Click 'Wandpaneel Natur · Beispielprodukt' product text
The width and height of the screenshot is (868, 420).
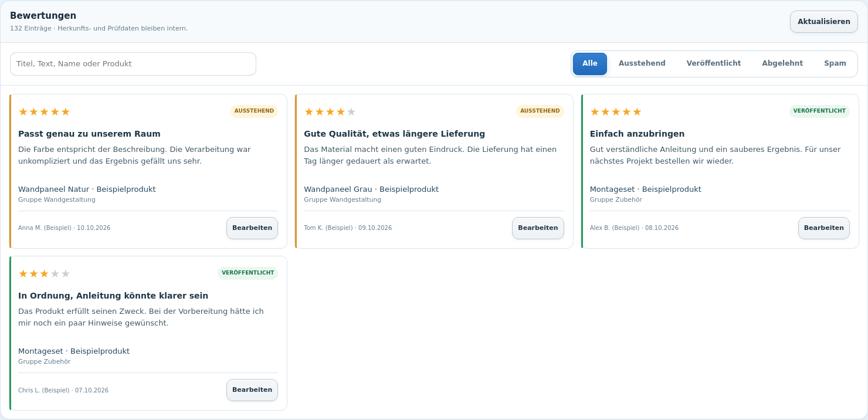point(87,189)
